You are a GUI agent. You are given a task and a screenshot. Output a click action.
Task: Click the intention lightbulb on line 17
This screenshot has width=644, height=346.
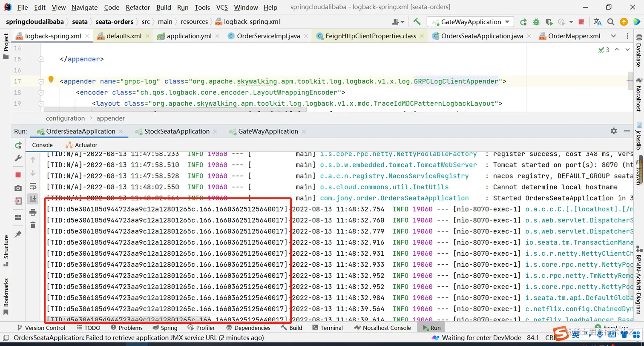[x=51, y=79]
